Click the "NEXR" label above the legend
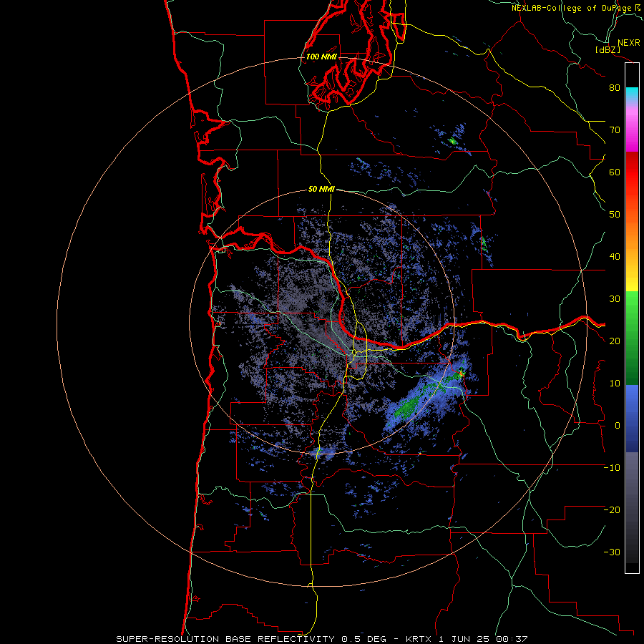 [628, 43]
